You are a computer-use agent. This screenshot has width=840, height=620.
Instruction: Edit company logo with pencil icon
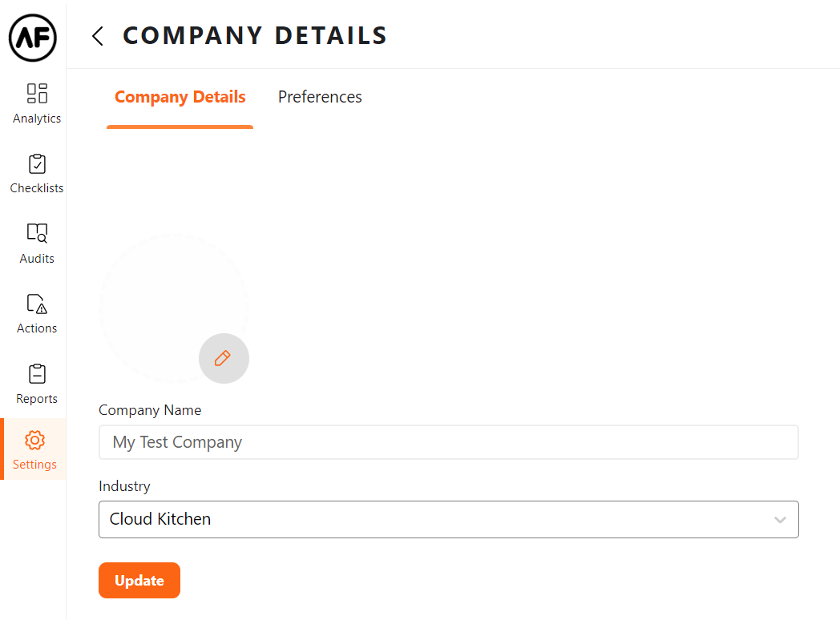[x=224, y=358]
